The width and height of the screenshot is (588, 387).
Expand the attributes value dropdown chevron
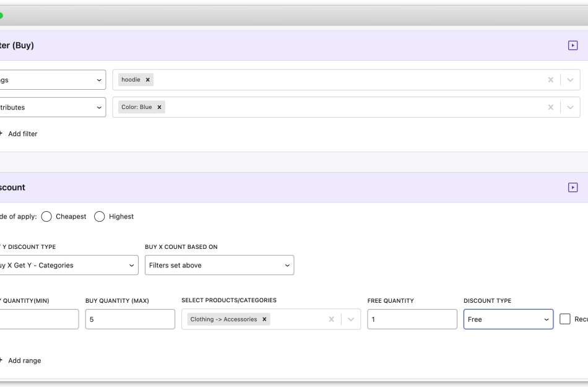click(570, 107)
